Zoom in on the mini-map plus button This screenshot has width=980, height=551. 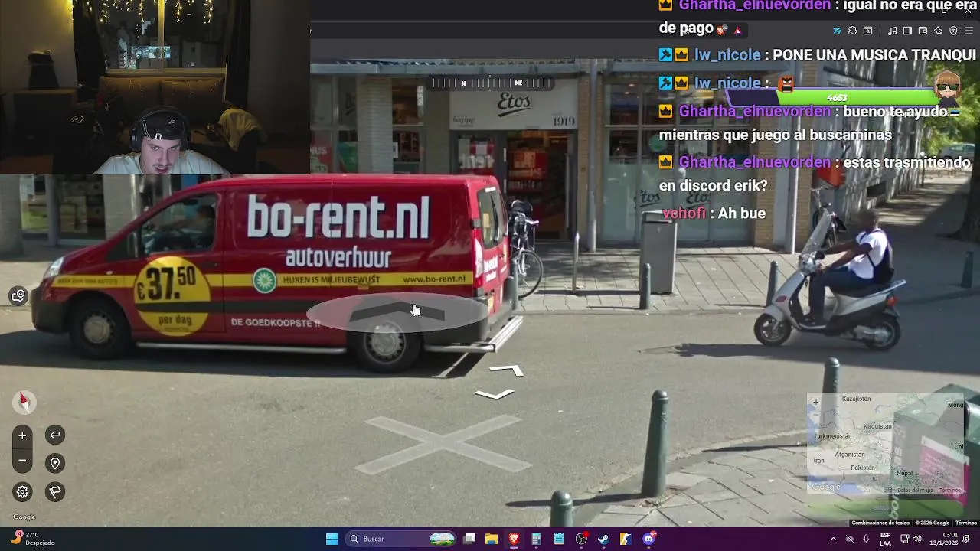(816, 403)
